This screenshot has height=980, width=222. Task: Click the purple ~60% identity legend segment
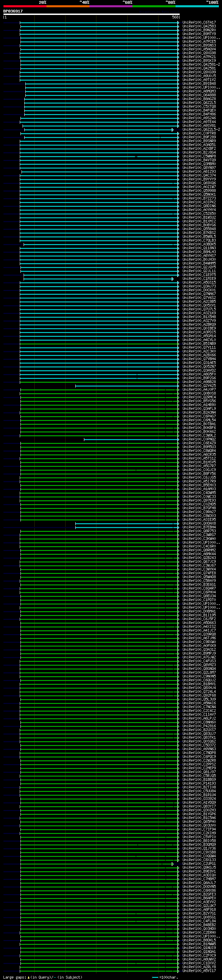click(111, 6)
